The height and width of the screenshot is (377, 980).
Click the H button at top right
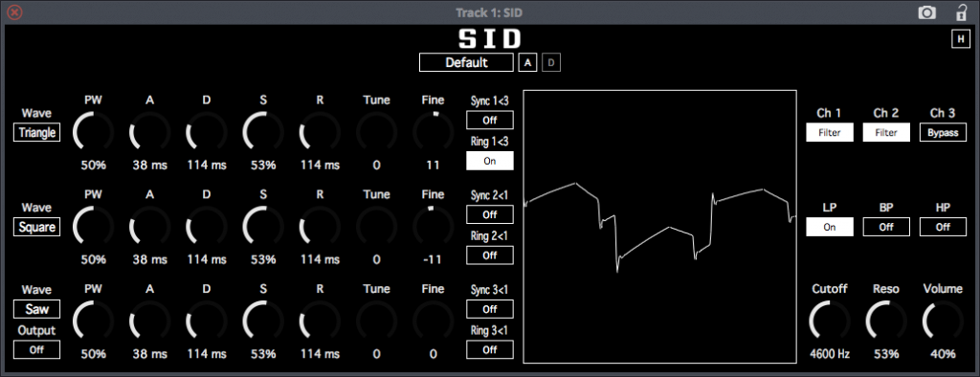pyautogui.click(x=959, y=39)
